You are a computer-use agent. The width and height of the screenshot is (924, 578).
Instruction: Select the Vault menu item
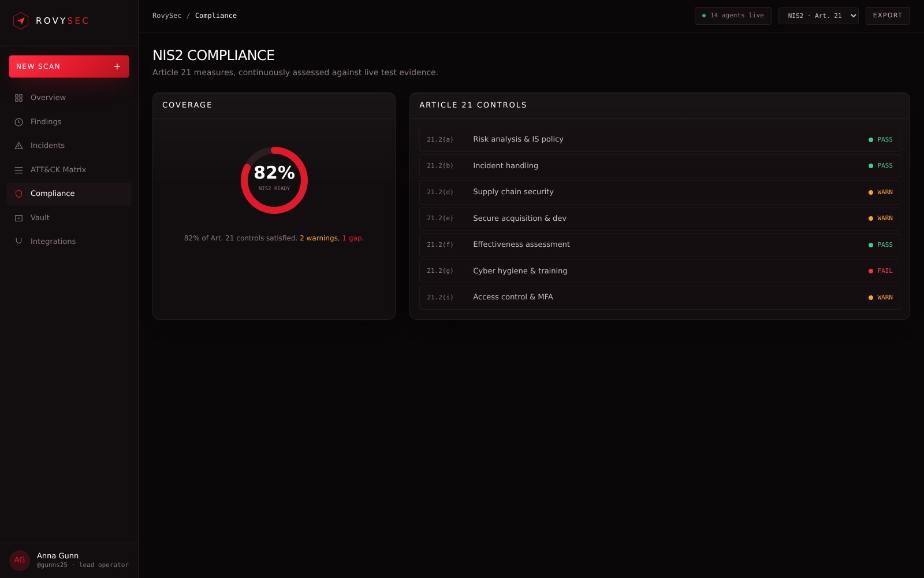(69, 218)
